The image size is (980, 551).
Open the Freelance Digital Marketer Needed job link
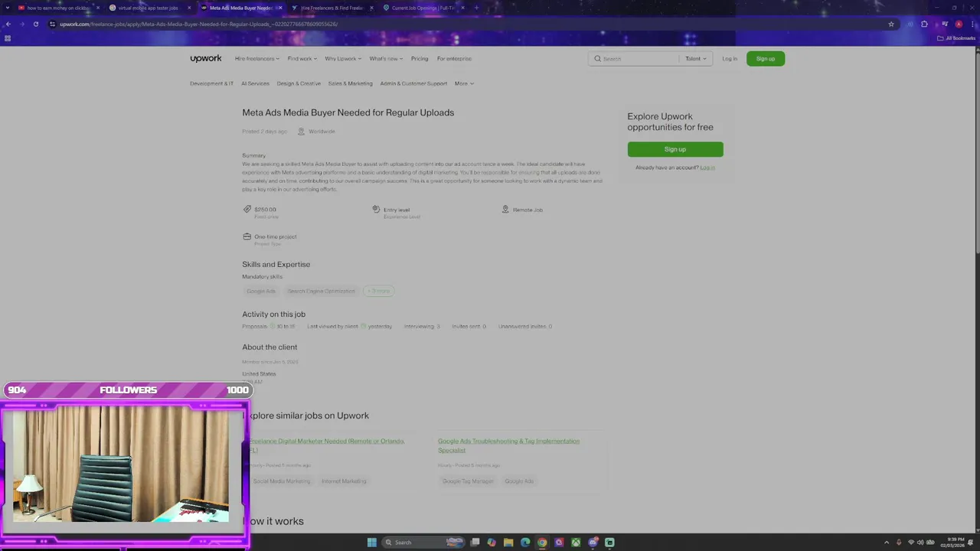pyautogui.click(x=327, y=445)
